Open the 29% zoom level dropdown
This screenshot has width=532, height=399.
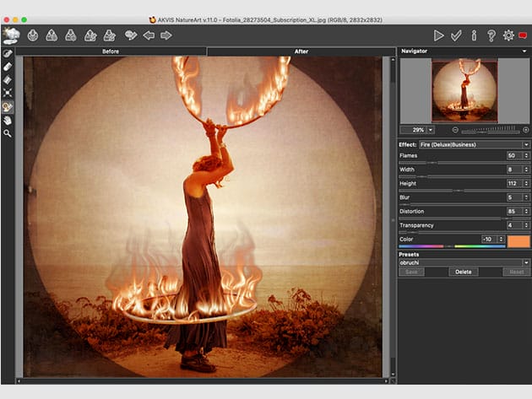point(431,130)
